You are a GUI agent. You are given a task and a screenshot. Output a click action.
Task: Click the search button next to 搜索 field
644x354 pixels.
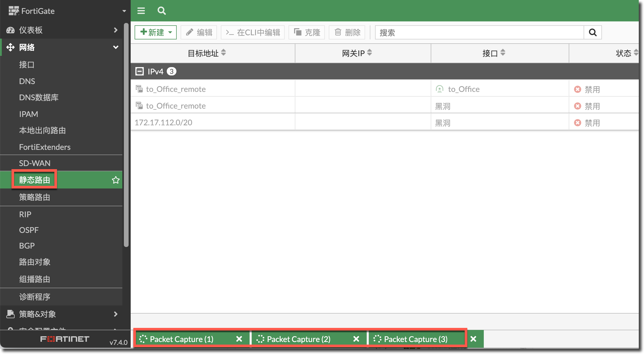click(x=593, y=32)
